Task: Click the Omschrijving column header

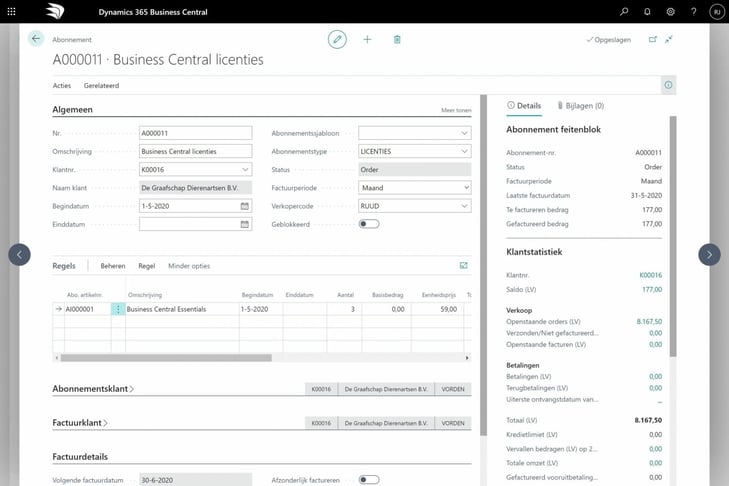Action: pos(145,295)
